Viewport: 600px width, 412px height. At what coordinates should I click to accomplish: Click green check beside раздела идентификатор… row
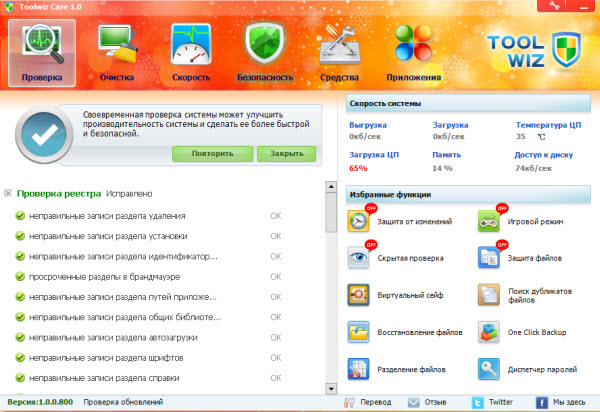20,256
